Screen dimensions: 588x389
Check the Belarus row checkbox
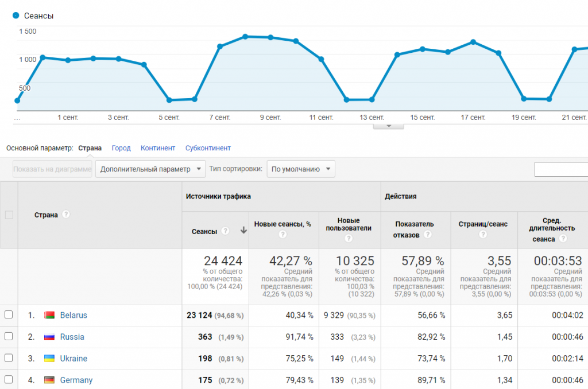click(9, 315)
